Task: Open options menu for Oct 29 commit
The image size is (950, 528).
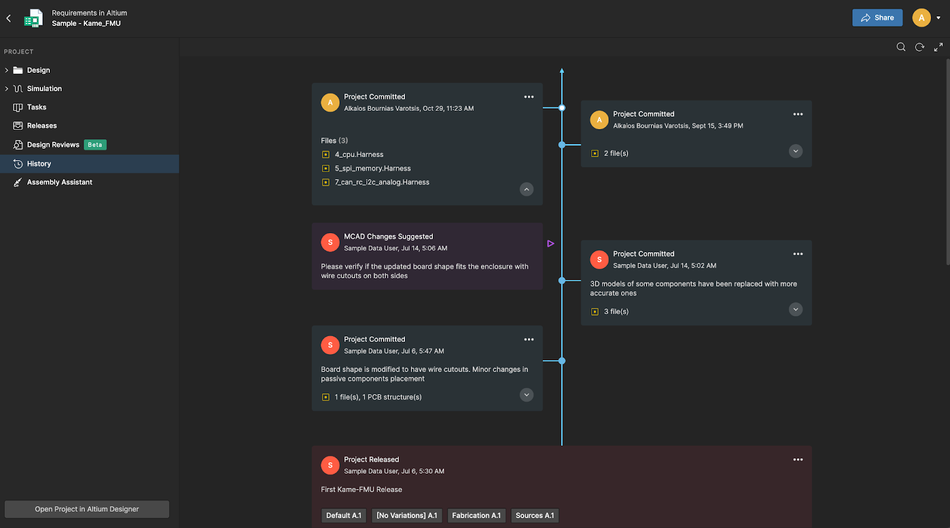Action: (529, 97)
